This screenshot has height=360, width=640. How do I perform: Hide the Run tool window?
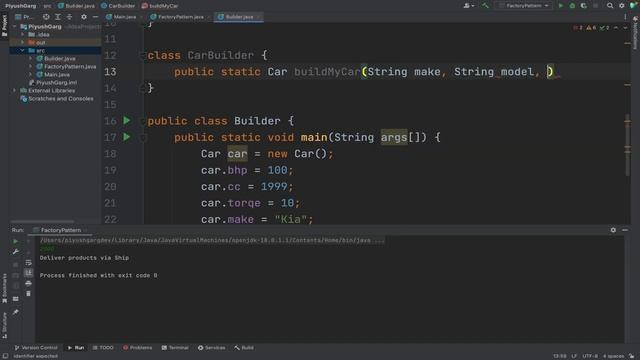(x=625, y=230)
